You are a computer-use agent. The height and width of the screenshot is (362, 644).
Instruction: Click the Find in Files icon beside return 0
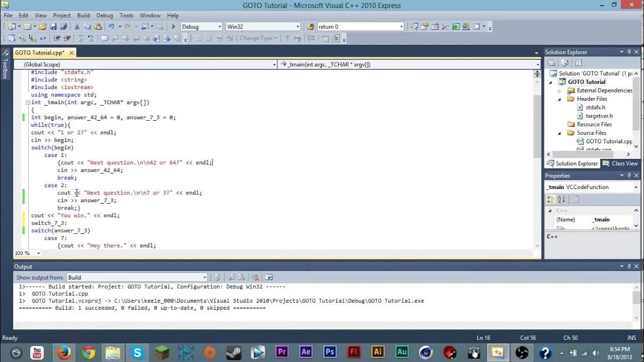point(310,27)
